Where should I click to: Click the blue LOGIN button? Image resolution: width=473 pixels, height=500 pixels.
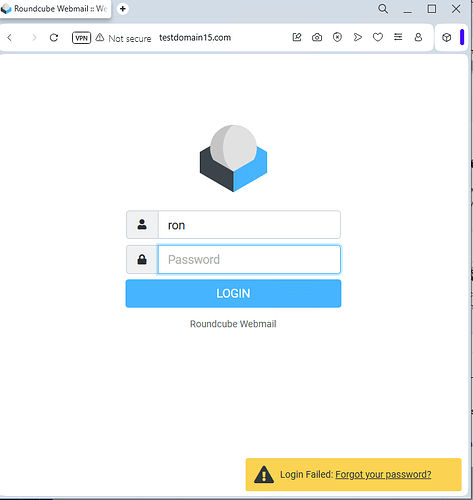click(x=233, y=293)
